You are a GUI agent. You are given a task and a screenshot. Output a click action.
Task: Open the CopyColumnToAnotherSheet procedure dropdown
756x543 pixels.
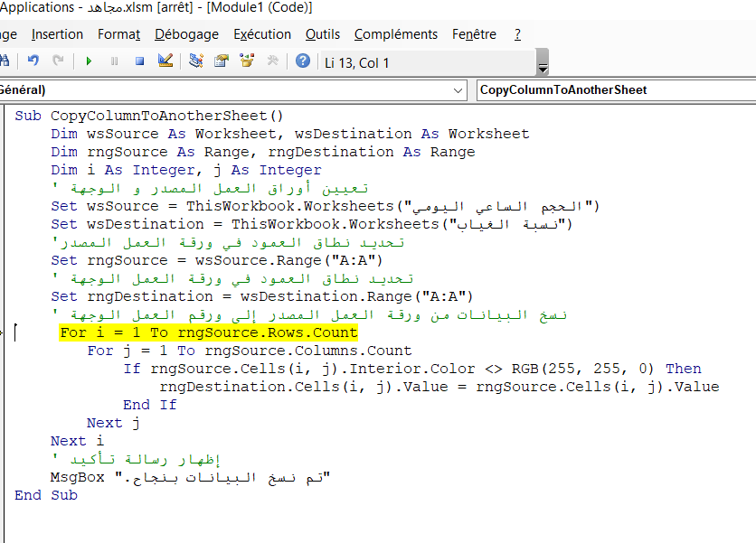coord(615,90)
